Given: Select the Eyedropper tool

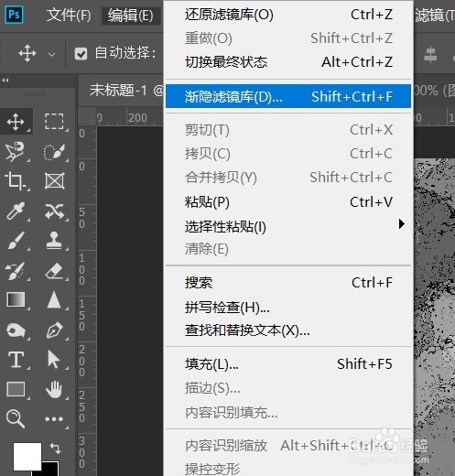Looking at the screenshot, I should (x=16, y=211).
